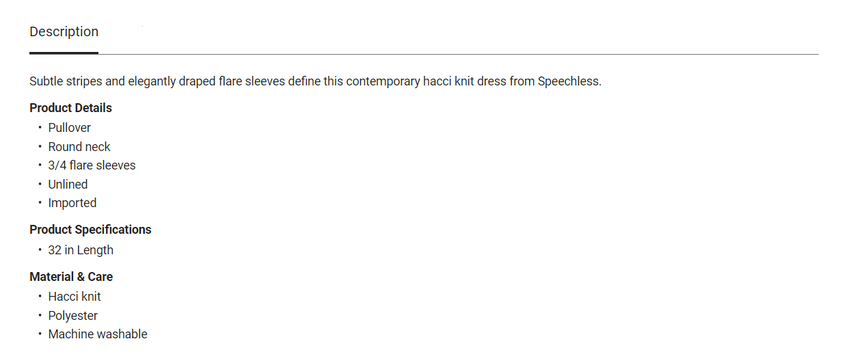The width and height of the screenshot is (868, 352).
Task: Click the Product Details heading
Action: click(x=70, y=108)
